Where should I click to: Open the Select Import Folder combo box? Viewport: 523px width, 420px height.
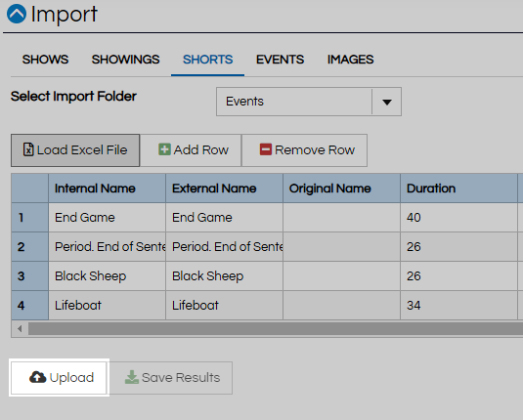(x=309, y=102)
